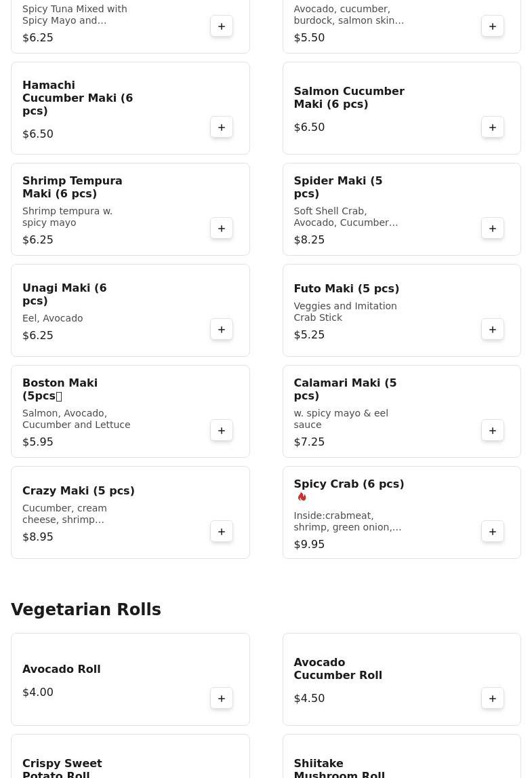Select the Vegetarian Rolls section heading
This screenshot has height=778, width=532.
pos(86,609)
